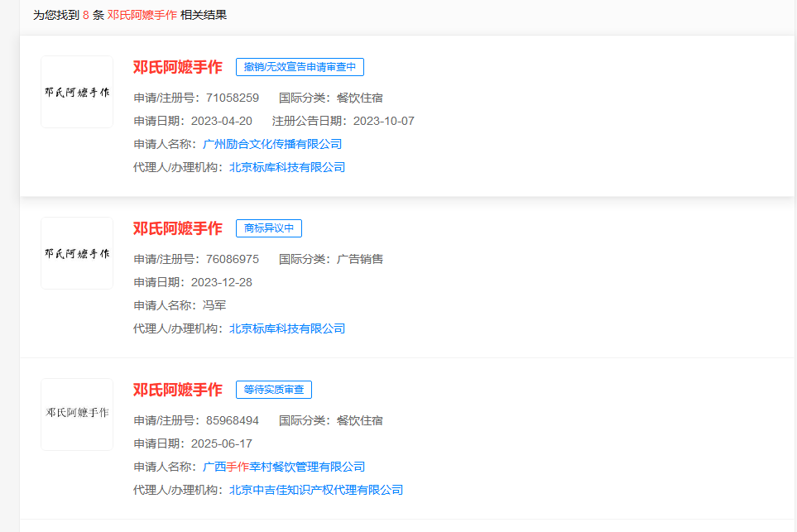Click 广告销售 classification text
797x532 pixels.
(360, 259)
